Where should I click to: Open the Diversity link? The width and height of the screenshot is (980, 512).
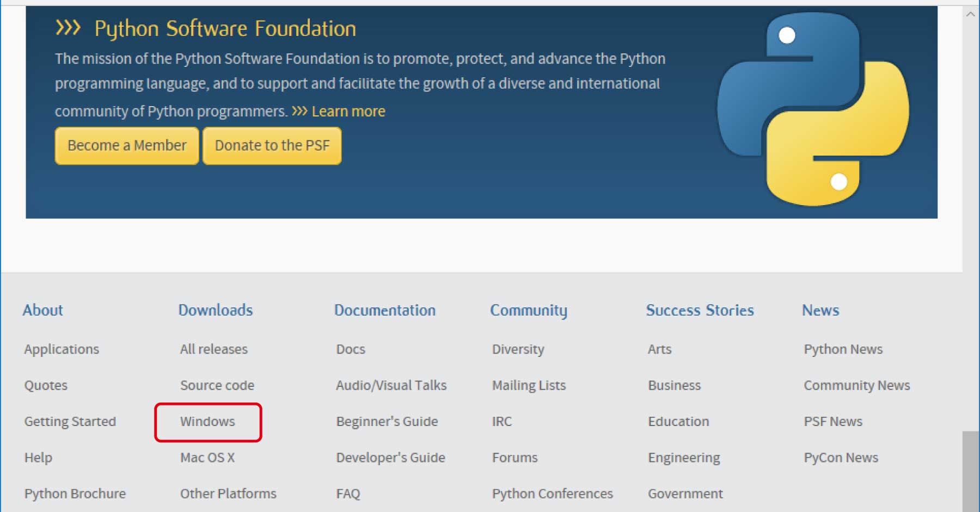pos(518,349)
